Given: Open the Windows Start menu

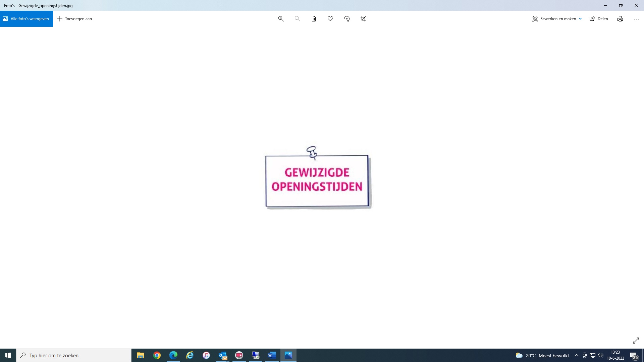Looking at the screenshot, I should [x=8, y=355].
